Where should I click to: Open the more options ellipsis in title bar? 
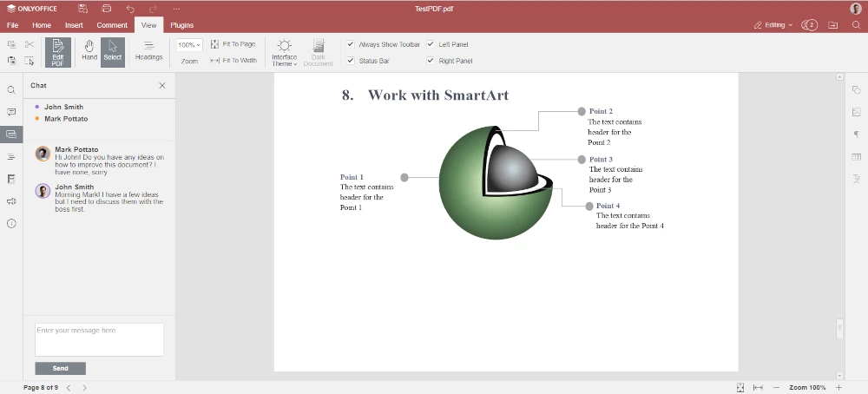coord(176,9)
